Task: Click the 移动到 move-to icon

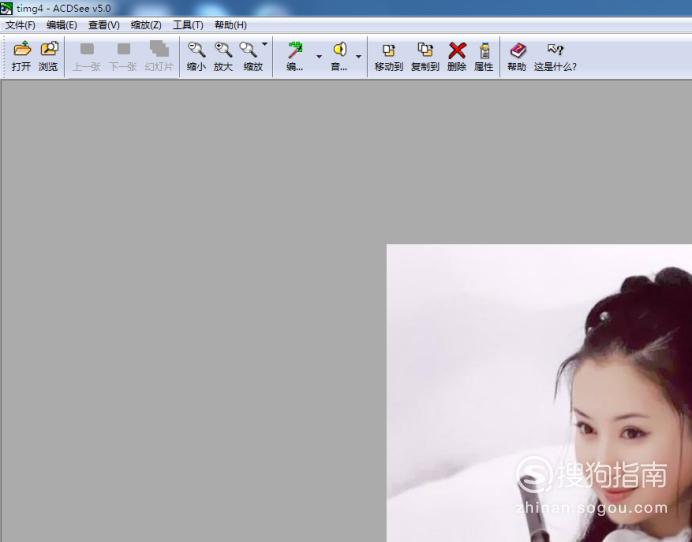Action: 388,56
